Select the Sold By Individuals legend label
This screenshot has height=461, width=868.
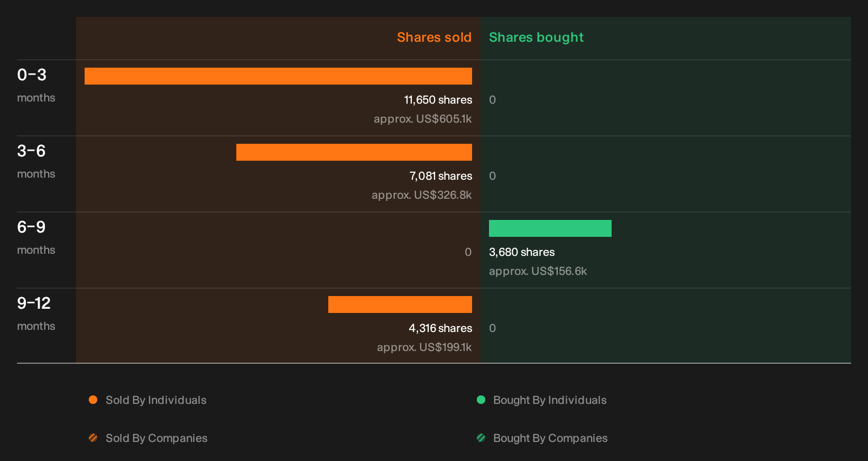click(156, 400)
